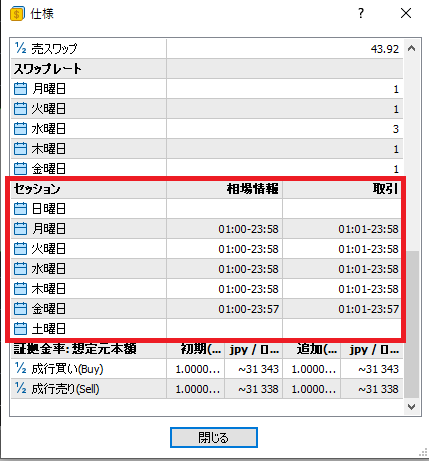Click calendar icon of swap rate 木曜日
The width and height of the screenshot is (429, 461).
pos(20,149)
